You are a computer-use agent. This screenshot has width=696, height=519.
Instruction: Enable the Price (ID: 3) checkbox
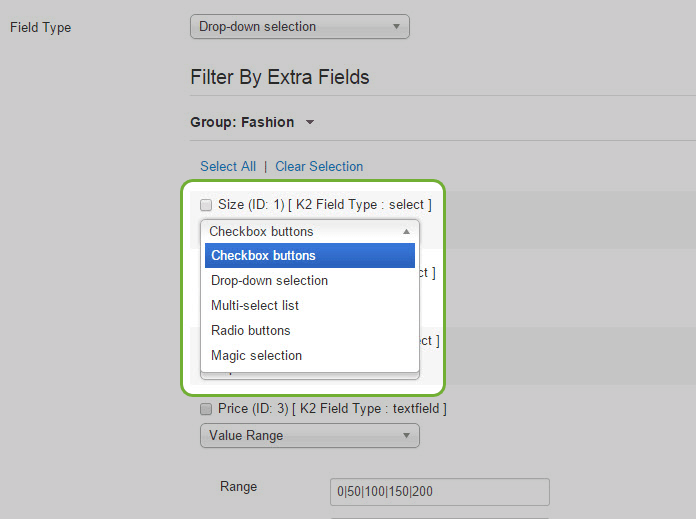pyautogui.click(x=206, y=409)
